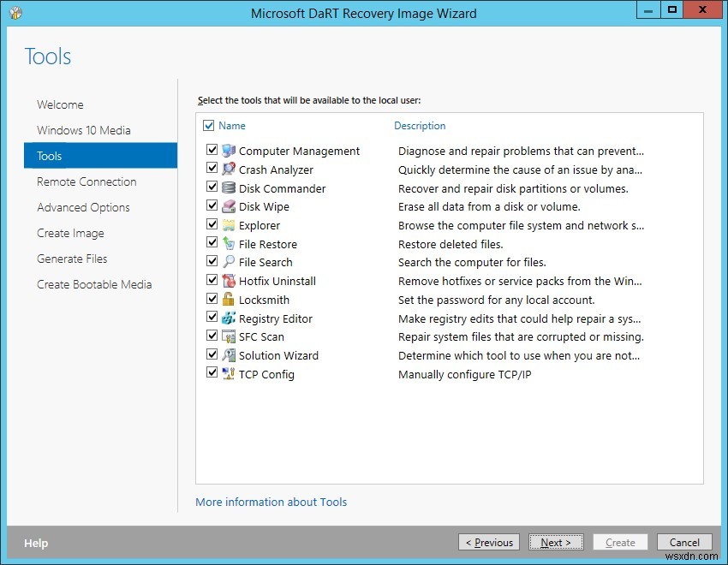
Task: Click the Computer Management tool icon
Action: coord(229,151)
